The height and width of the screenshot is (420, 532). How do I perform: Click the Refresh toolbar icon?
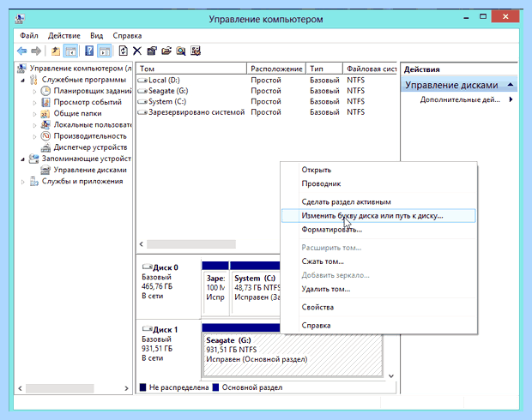click(123, 51)
